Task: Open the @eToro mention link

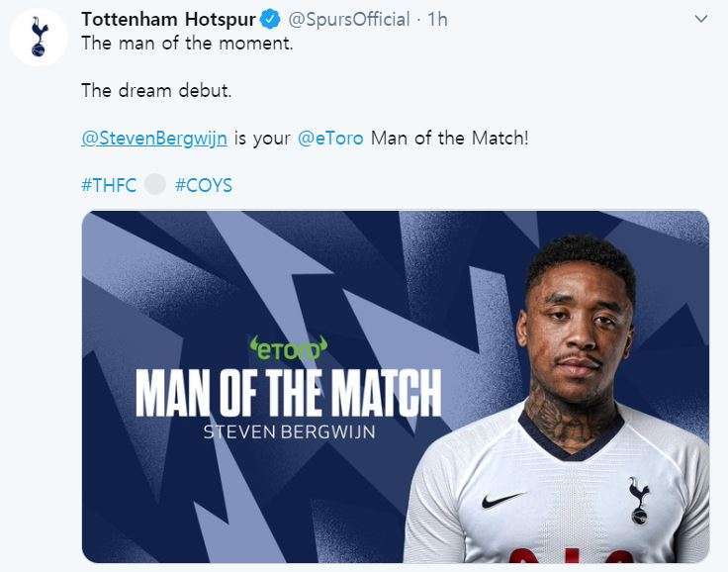Action: pos(329,138)
